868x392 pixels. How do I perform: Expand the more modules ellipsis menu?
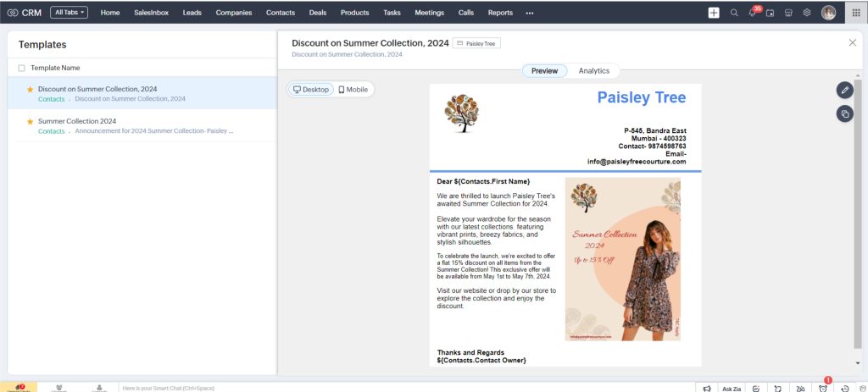(530, 13)
